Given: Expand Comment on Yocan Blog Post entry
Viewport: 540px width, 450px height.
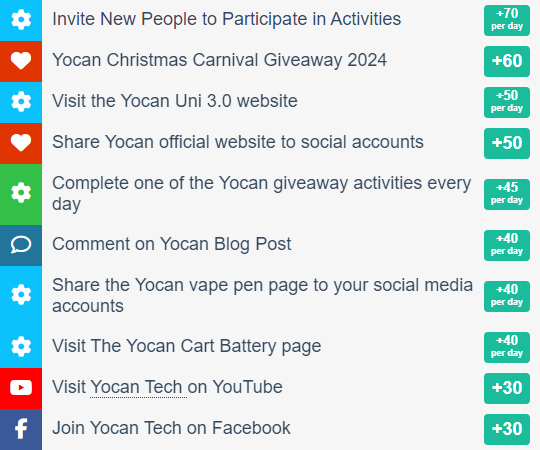Looking at the screenshot, I should pos(172,244).
